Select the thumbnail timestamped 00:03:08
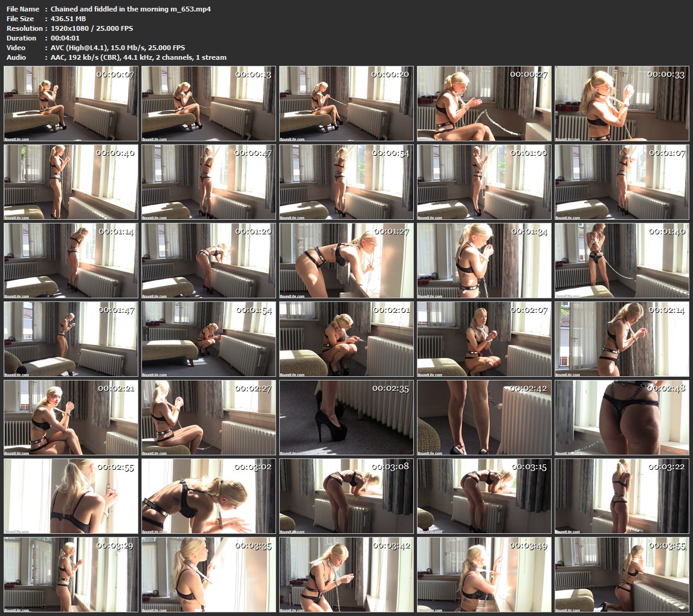 click(346, 496)
